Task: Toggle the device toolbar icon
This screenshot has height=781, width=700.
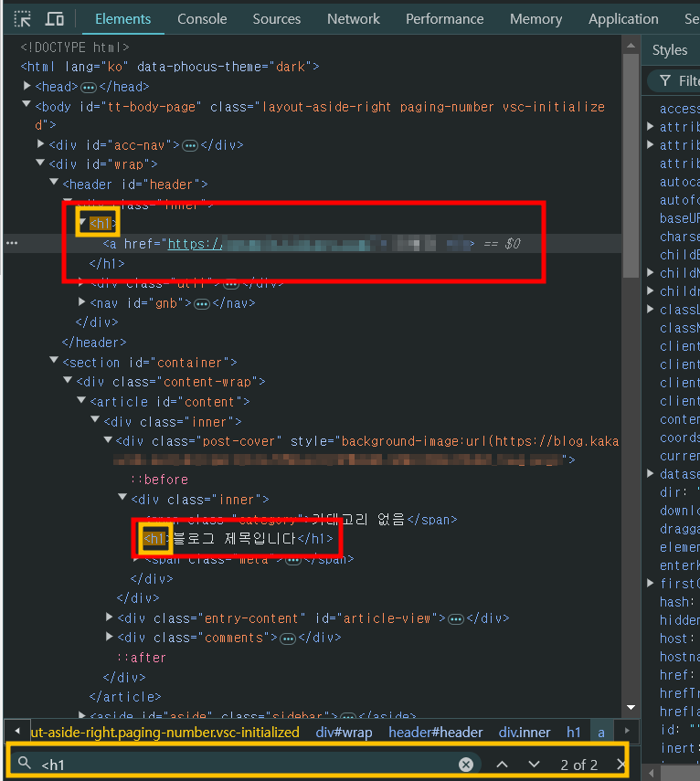Action: (x=54, y=19)
